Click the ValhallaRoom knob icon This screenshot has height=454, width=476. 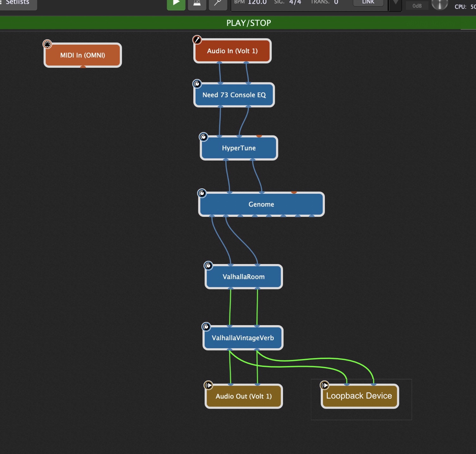[x=209, y=266]
